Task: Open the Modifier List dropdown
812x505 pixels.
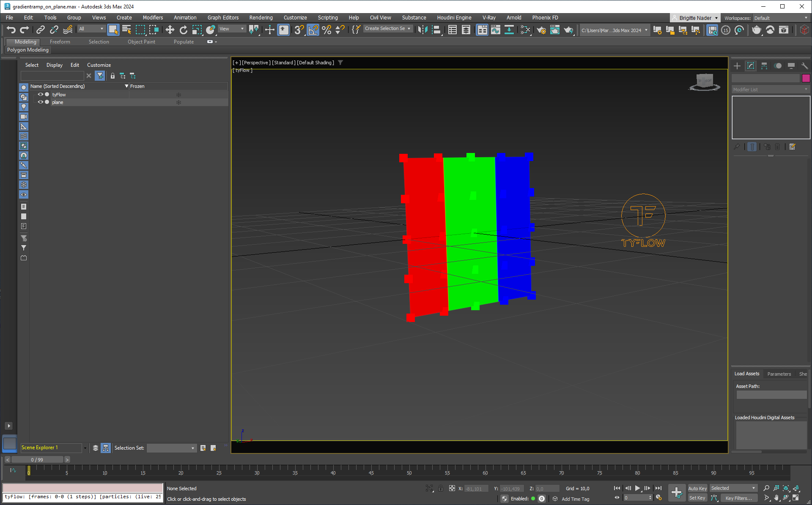Action: point(771,90)
